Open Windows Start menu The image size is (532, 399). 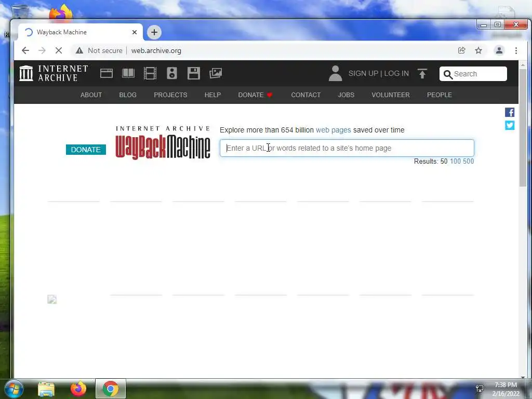14,389
